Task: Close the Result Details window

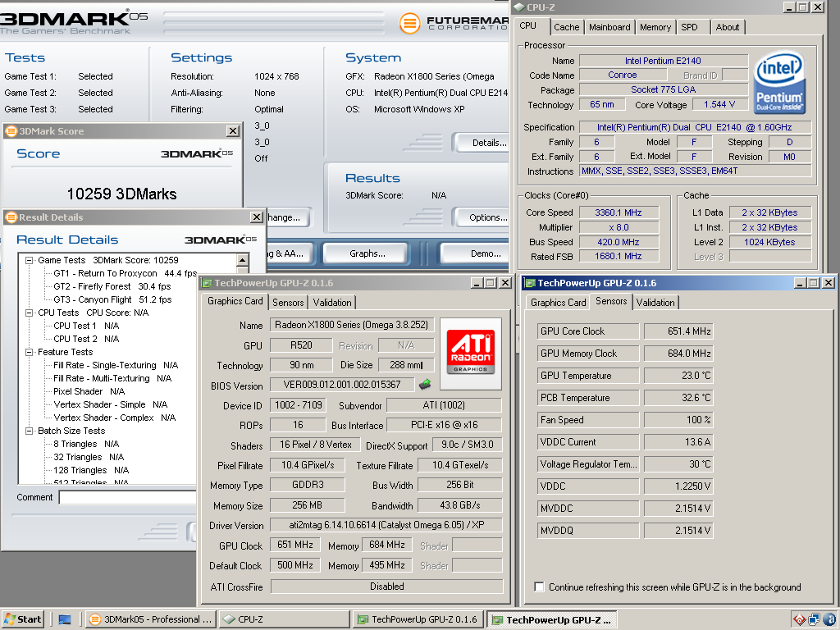Action: coord(257,217)
